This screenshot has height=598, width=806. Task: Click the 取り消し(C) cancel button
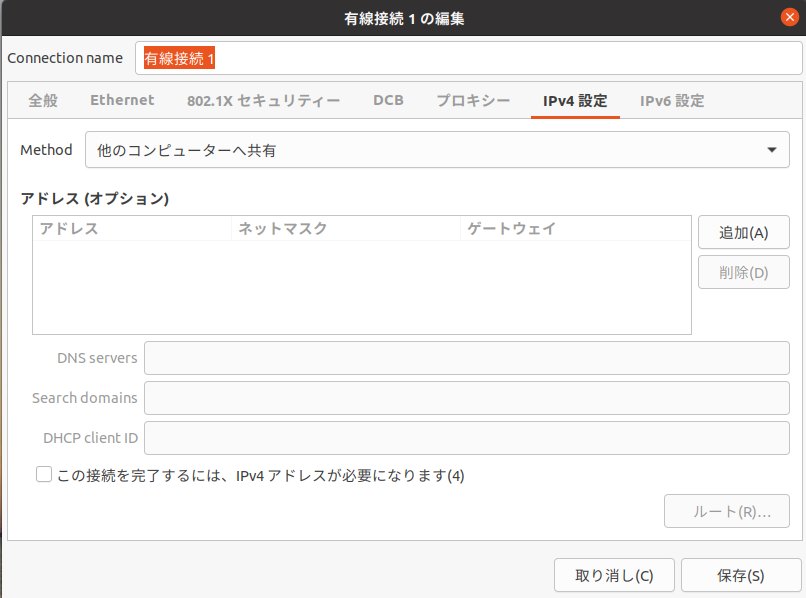click(614, 575)
